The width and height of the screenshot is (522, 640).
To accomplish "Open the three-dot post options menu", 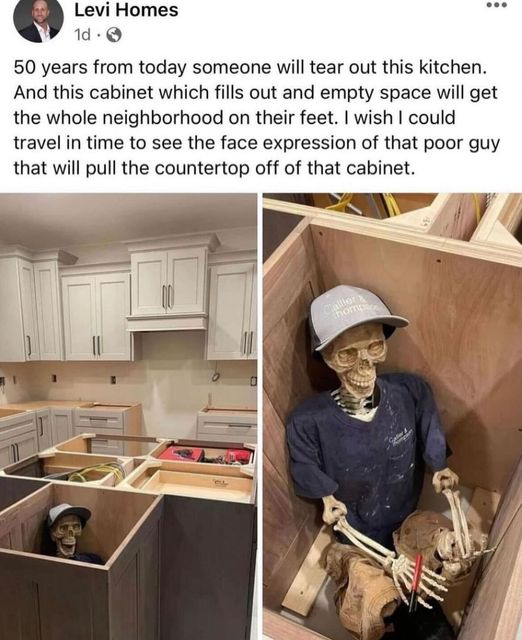I will pyautogui.click(x=497, y=5).
